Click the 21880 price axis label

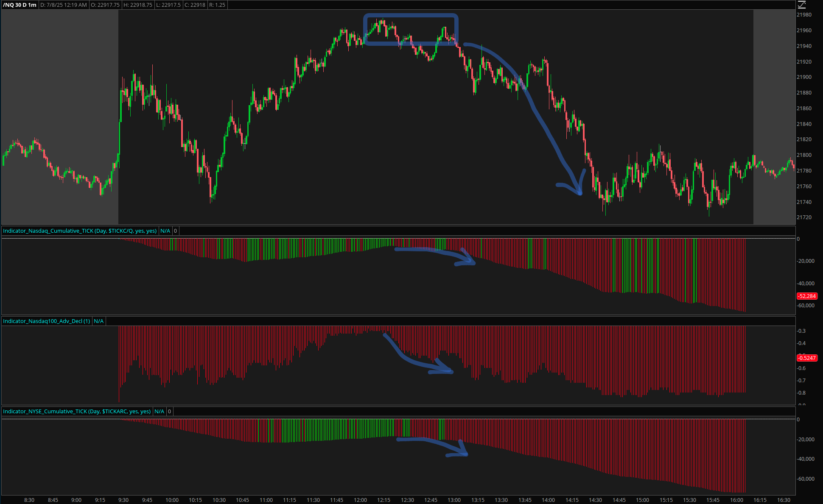(804, 93)
